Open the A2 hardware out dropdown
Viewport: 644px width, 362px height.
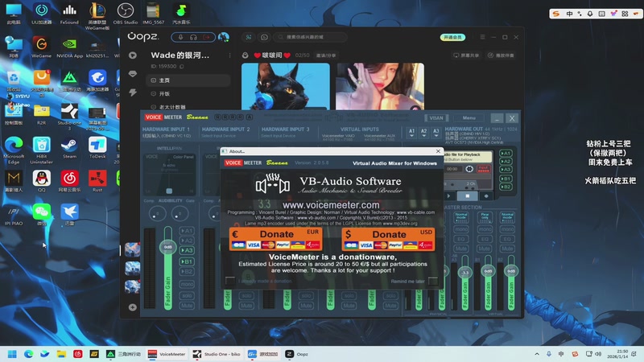tap(424, 132)
